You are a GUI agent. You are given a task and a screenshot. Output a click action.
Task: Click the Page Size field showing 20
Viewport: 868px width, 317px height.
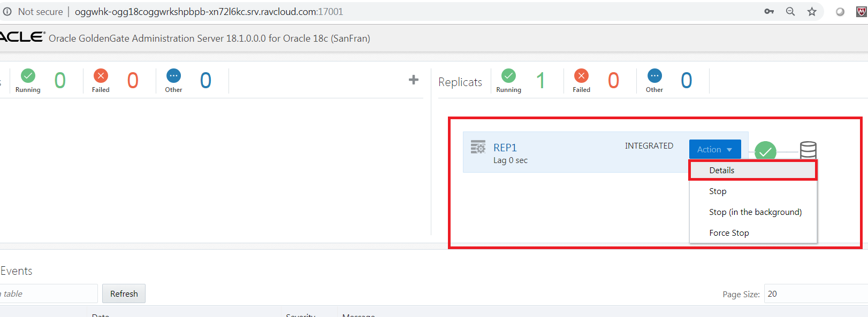point(816,293)
